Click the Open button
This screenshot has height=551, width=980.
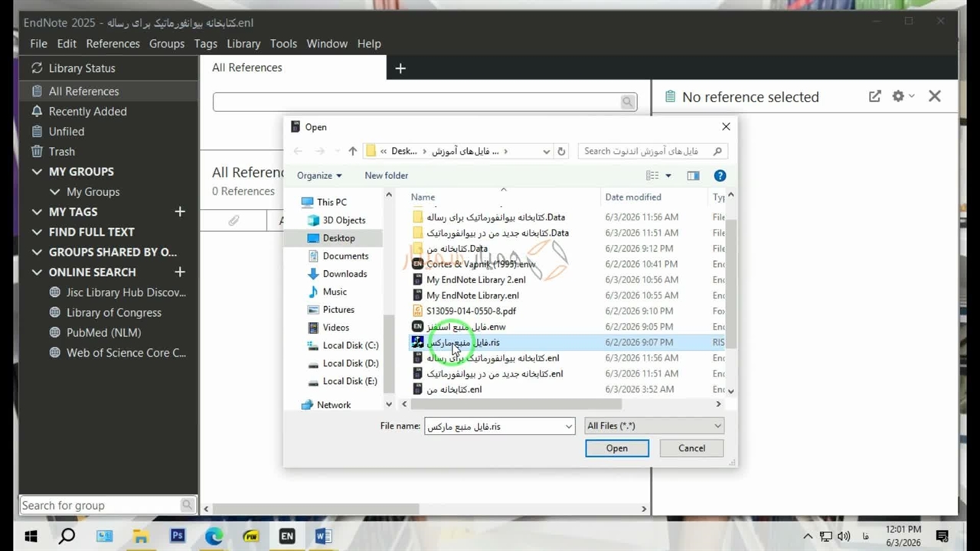617,448
